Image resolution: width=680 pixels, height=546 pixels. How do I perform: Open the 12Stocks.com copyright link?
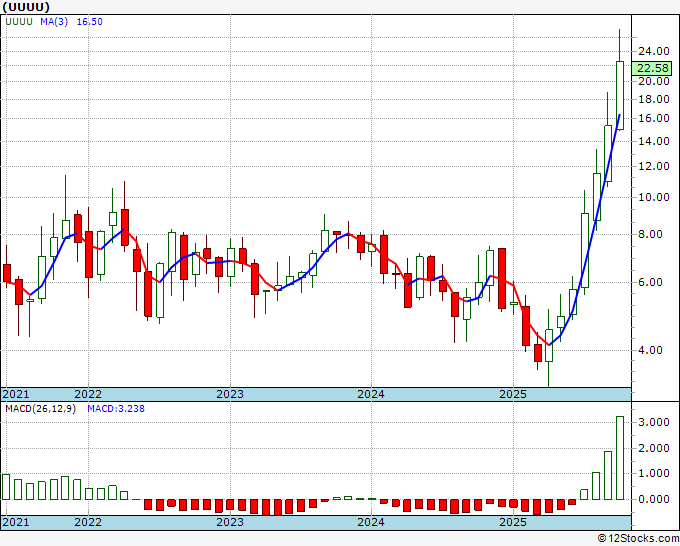(x=638, y=538)
